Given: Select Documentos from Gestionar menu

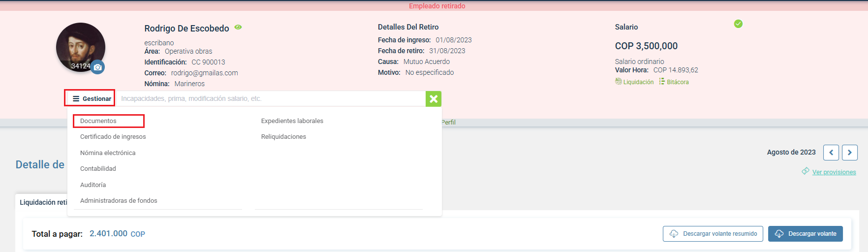Looking at the screenshot, I should click(x=98, y=121).
